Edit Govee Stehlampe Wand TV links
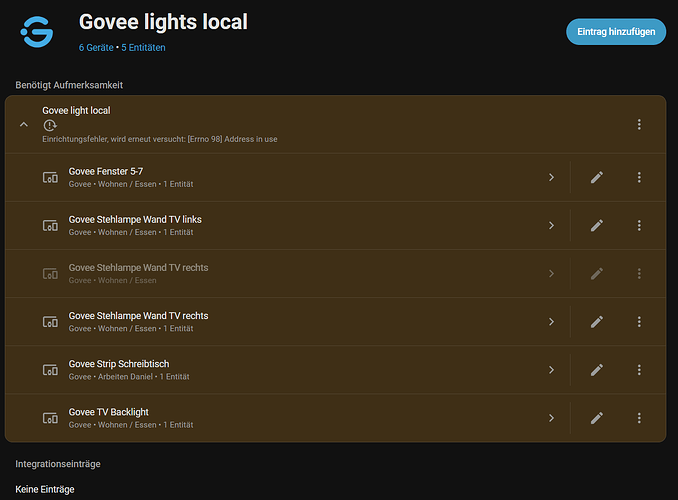This screenshot has height=500, width=678. pos(597,225)
